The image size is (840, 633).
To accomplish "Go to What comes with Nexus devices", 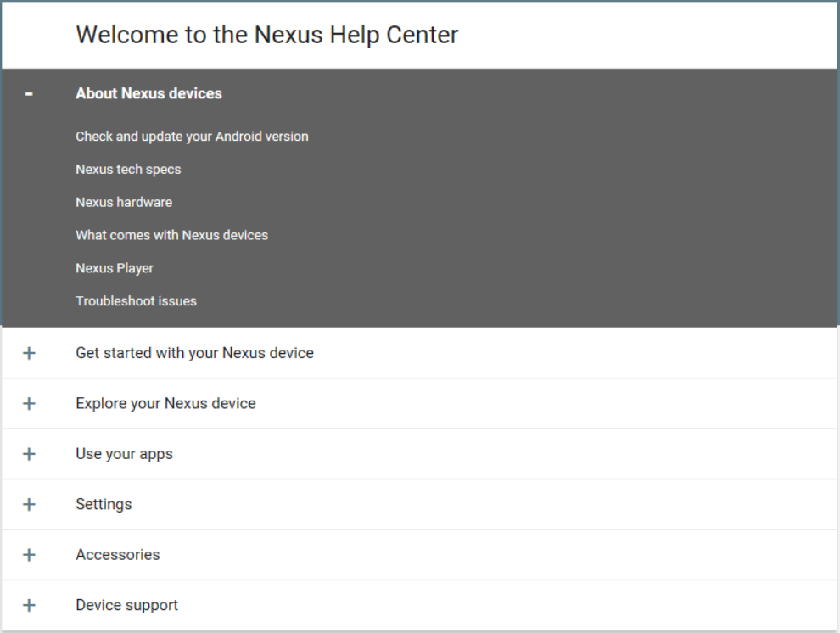I will 171,235.
